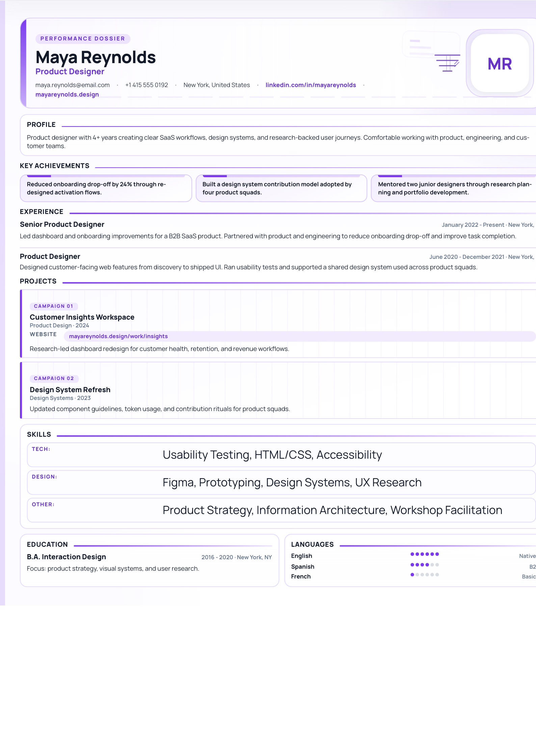The height and width of the screenshot is (756, 536).
Task: Click the French language label
Action: pyautogui.click(x=301, y=576)
